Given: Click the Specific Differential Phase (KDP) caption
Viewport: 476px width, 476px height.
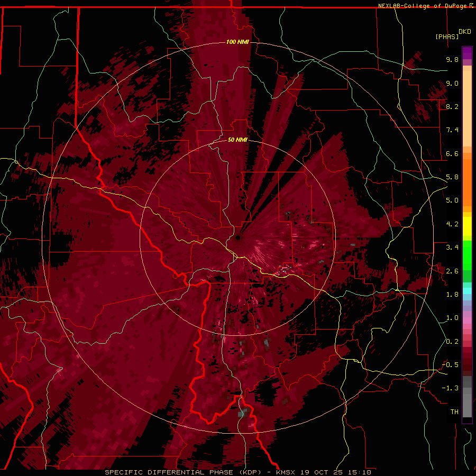Looking at the screenshot, I should click(183, 472).
